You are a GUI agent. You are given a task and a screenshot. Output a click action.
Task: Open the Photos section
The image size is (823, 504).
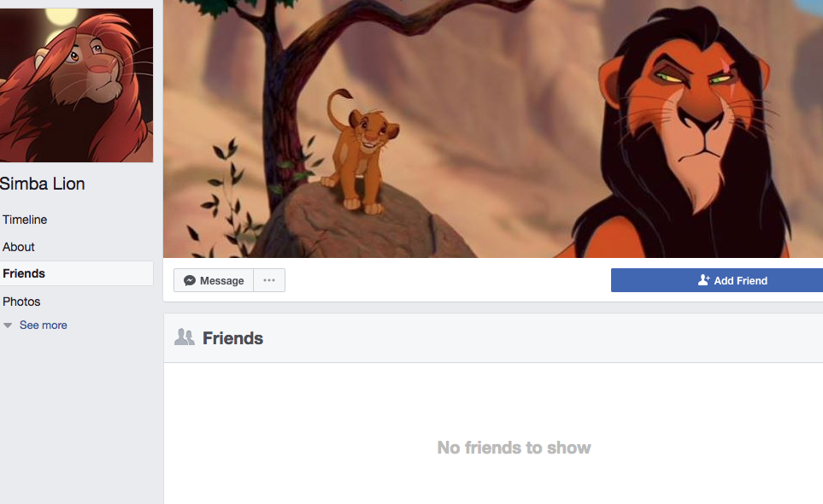pyautogui.click(x=21, y=302)
